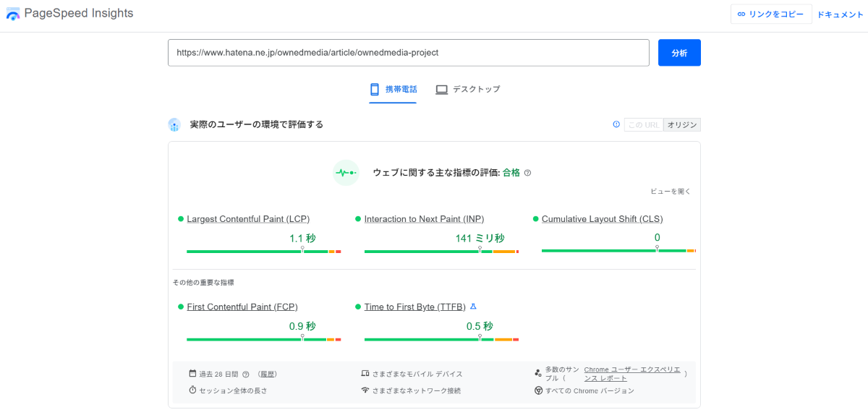
Task: Click the LCP distribution bar
Action: (263, 251)
